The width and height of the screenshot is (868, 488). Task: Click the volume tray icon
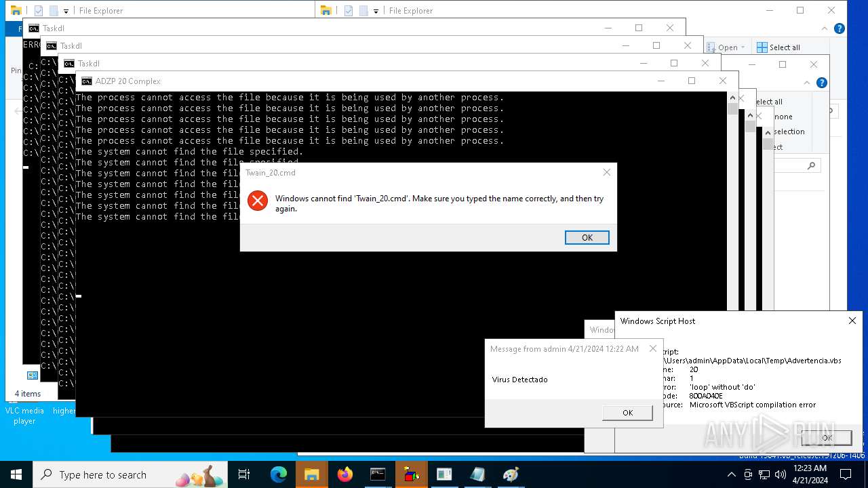tap(780, 474)
